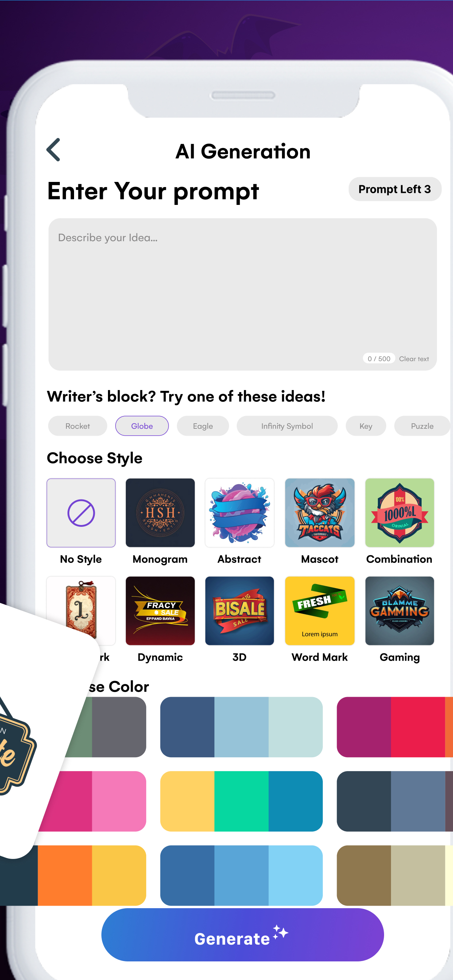Choose the Monogram style thumbnail
Screen dimensions: 453x980
tap(160, 513)
